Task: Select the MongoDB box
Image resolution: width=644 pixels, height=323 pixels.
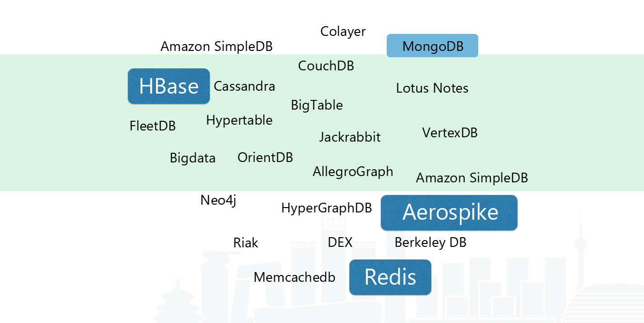Action: pos(432,46)
